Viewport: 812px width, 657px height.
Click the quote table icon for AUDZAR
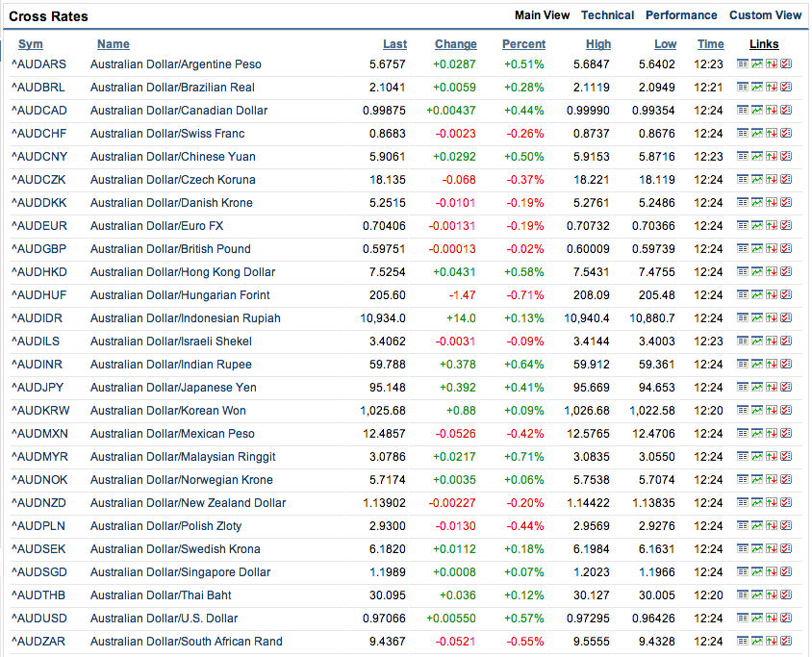[x=743, y=642]
